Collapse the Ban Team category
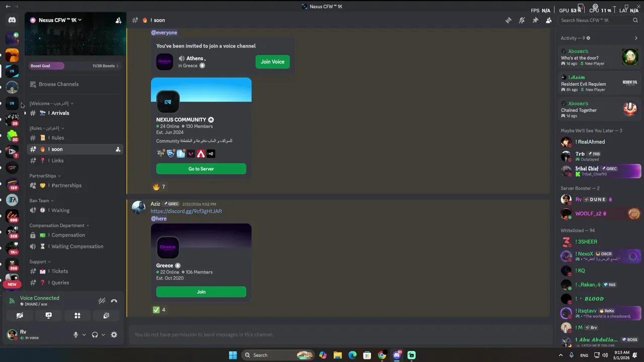The width and height of the screenshot is (644, 362). point(41,201)
